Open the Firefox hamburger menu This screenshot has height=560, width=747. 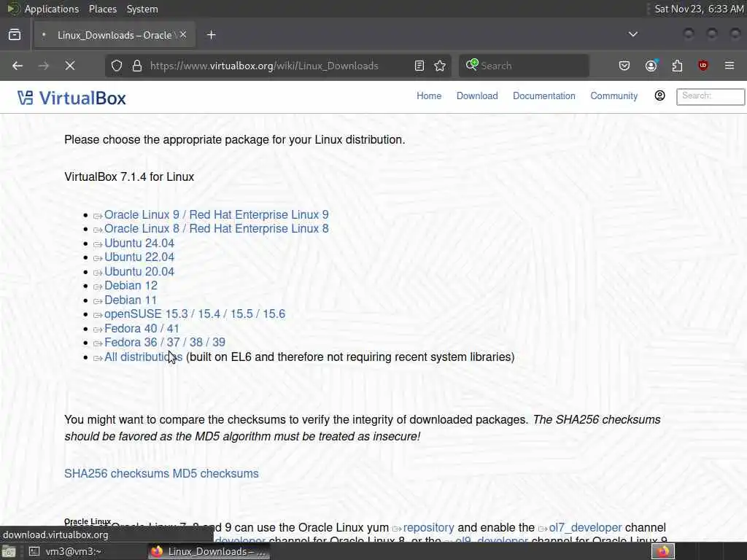(729, 66)
